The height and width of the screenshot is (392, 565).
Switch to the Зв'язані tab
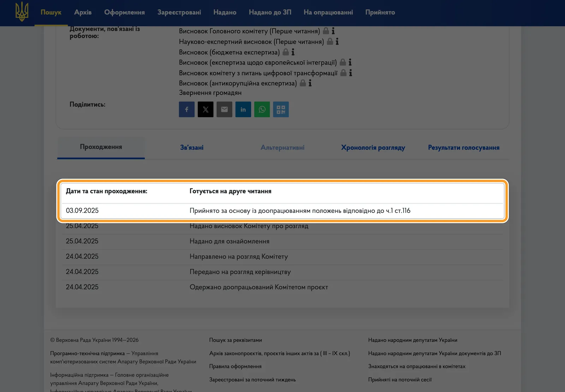pyautogui.click(x=192, y=147)
